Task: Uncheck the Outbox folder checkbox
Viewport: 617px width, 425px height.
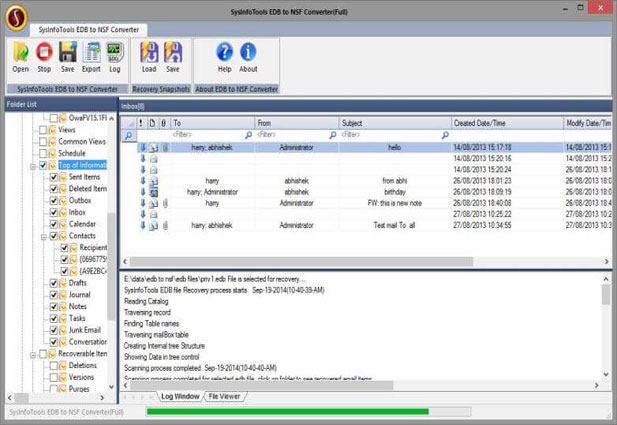Action: (x=54, y=201)
